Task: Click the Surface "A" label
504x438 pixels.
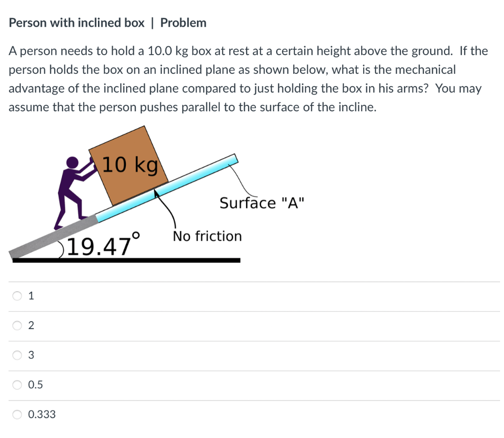Action: pos(262,202)
